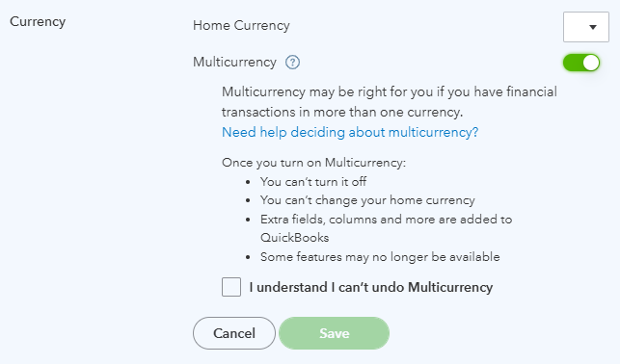Click "You can't change your home currency" text
The width and height of the screenshot is (620, 364).
(x=367, y=200)
